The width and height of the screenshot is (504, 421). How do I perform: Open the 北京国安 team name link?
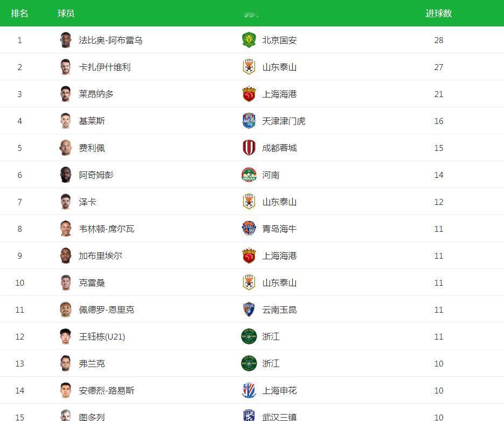pyautogui.click(x=279, y=40)
